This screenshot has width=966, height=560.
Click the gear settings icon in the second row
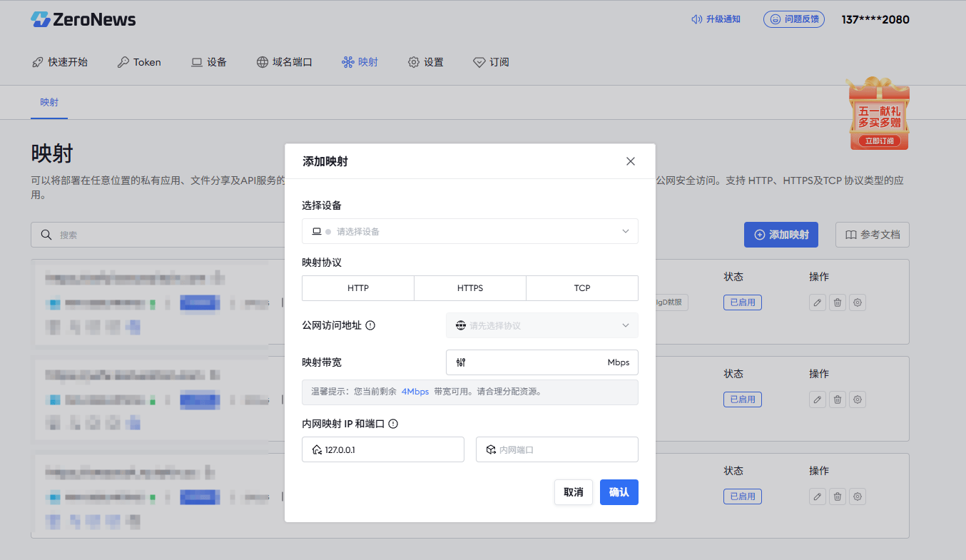pyautogui.click(x=858, y=399)
